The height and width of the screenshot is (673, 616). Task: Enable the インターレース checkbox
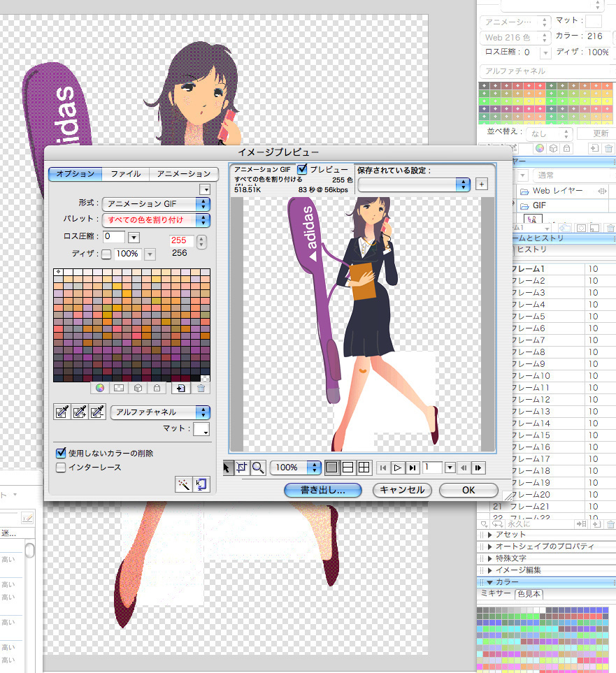(x=61, y=468)
